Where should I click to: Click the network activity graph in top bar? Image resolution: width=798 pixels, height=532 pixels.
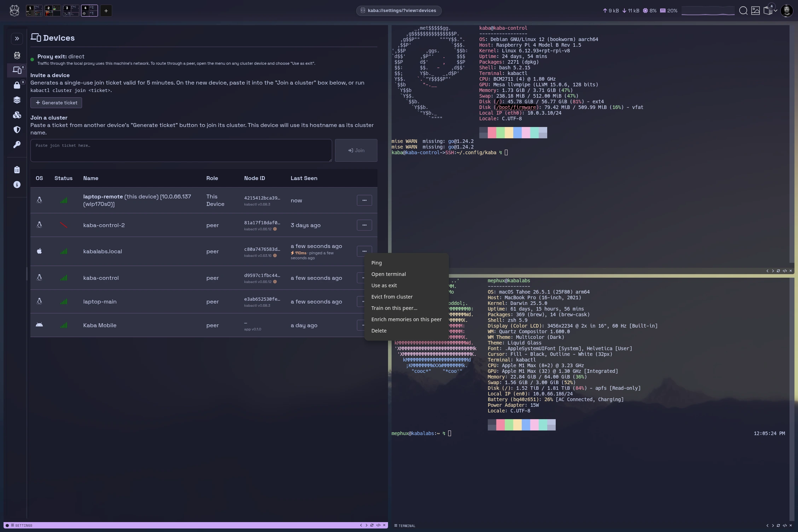pyautogui.click(x=708, y=11)
